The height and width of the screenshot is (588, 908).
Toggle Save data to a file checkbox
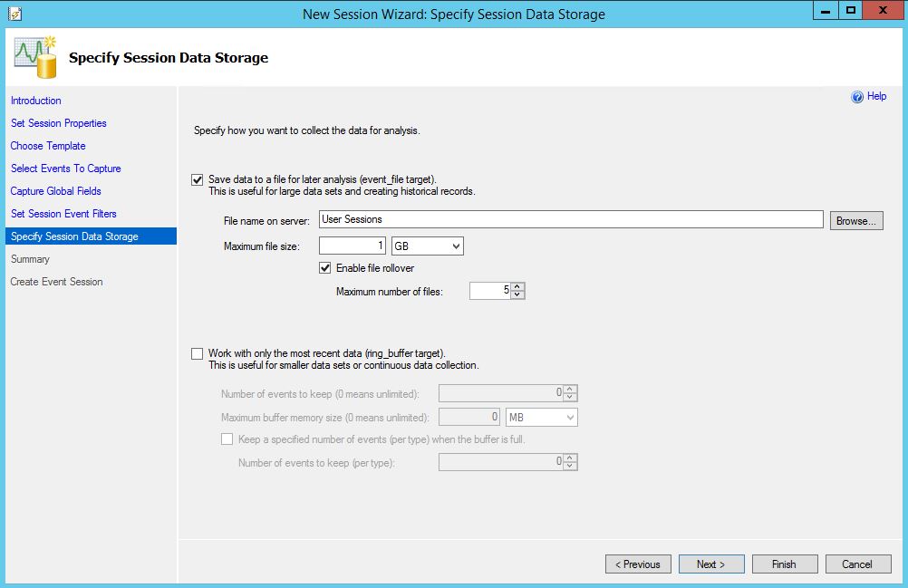[x=197, y=180]
